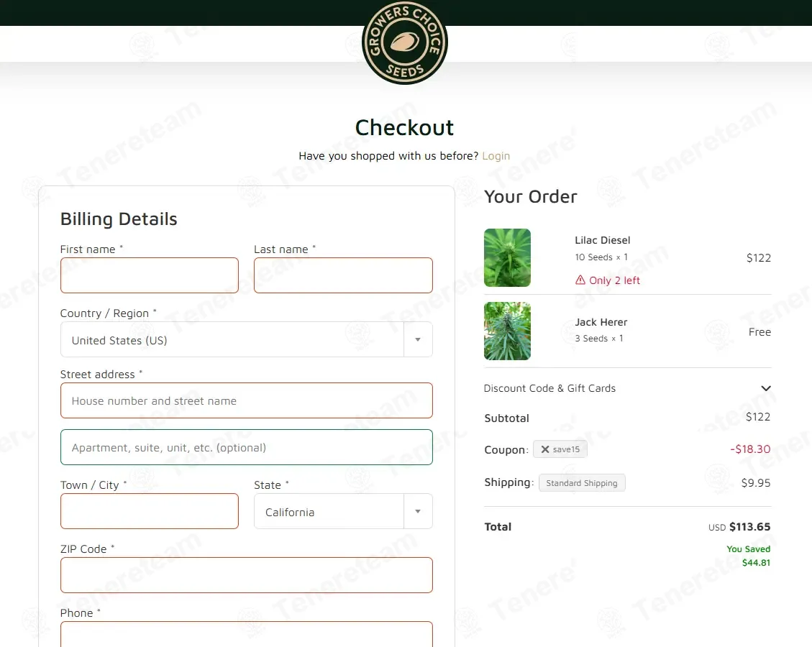
Task: Click the $9.95 shipping price
Action: point(756,483)
